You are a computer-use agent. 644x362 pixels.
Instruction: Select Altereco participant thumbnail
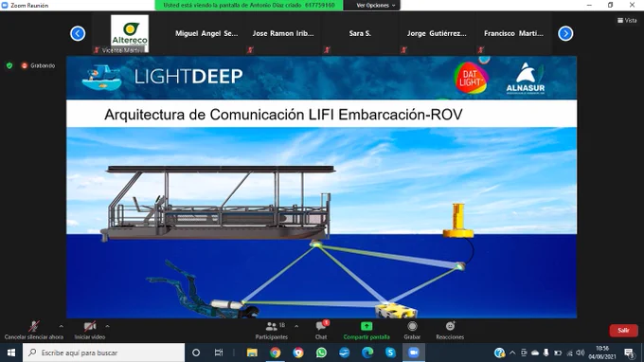click(x=130, y=34)
